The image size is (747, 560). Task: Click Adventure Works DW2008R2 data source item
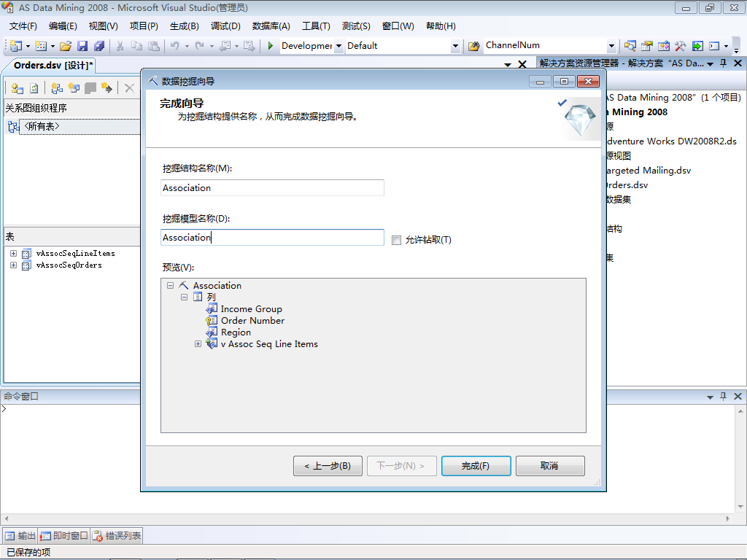pos(671,141)
